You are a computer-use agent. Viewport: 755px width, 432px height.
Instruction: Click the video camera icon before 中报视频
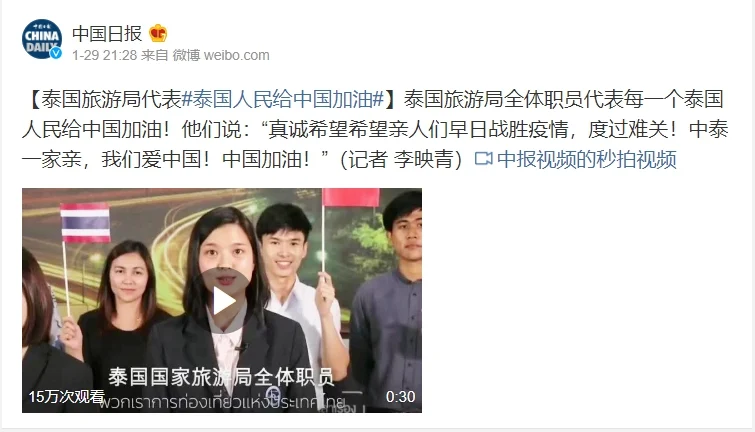[483, 158]
